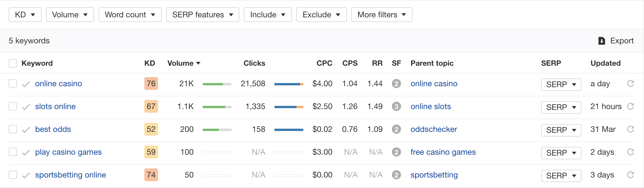Refresh the online casino row data

[630, 84]
